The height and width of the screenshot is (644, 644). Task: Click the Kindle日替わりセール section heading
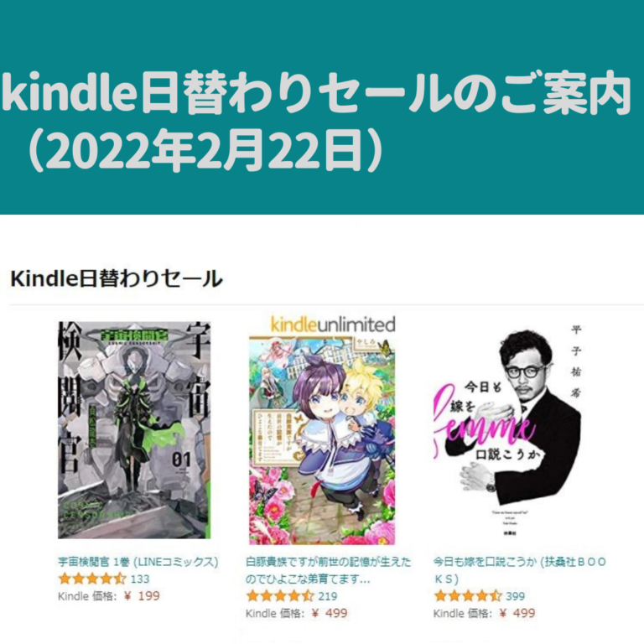pos(117,278)
